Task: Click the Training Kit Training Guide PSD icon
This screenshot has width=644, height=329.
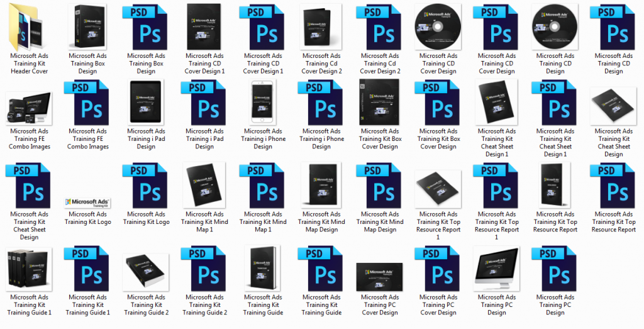Action: (x=320, y=269)
